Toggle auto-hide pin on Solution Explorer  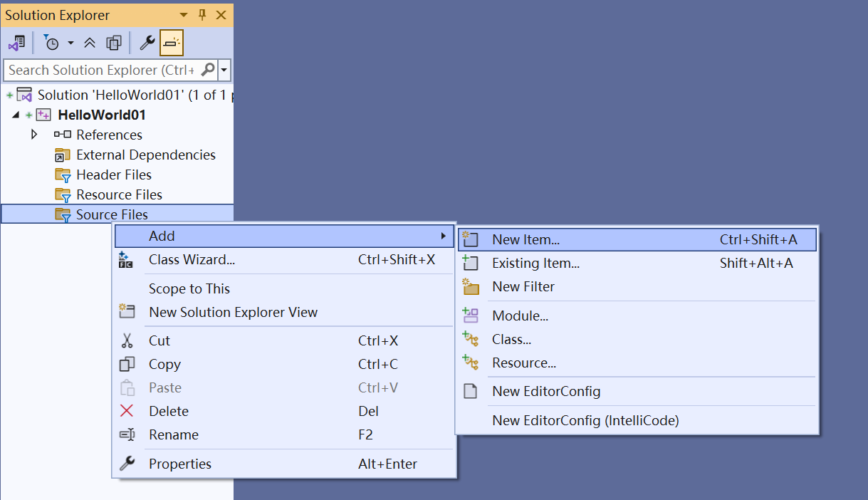[202, 15]
